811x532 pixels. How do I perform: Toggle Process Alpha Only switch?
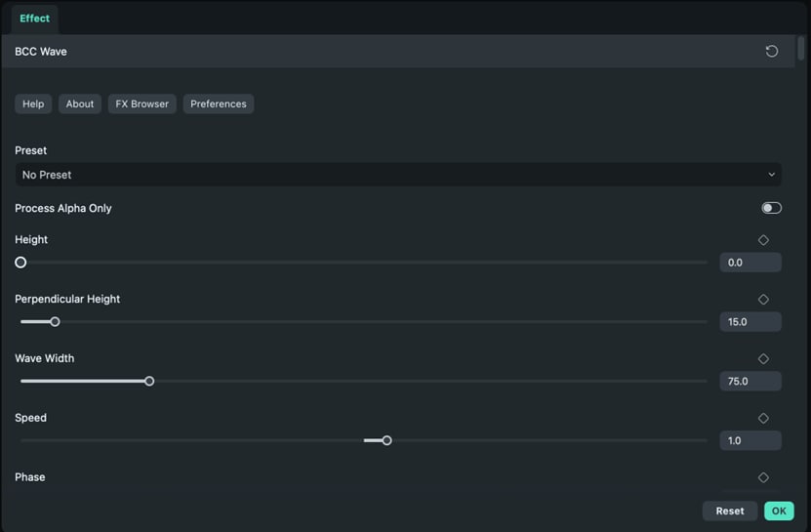click(771, 208)
